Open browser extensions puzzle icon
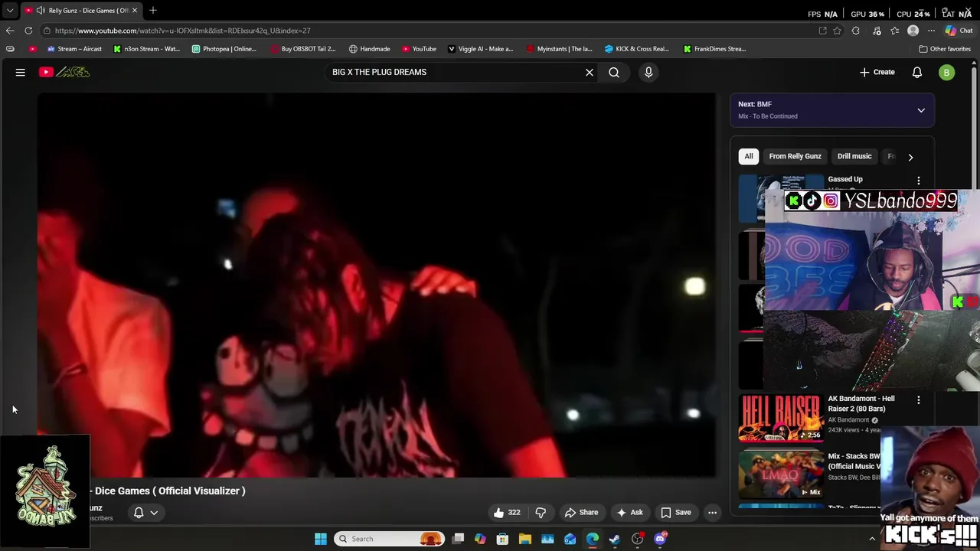The image size is (980, 551). click(x=856, y=31)
